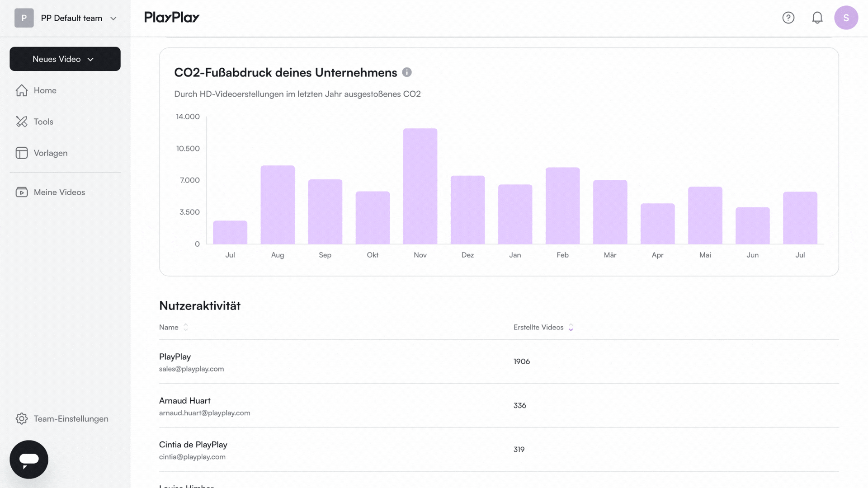Select the Aug bar in the chart

coord(278,205)
